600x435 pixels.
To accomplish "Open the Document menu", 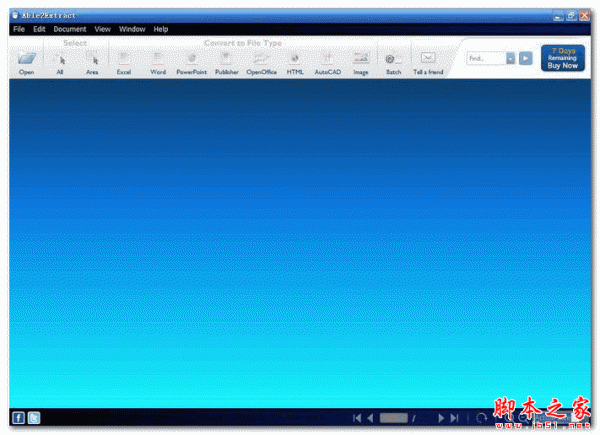I will click(x=70, y=29).
